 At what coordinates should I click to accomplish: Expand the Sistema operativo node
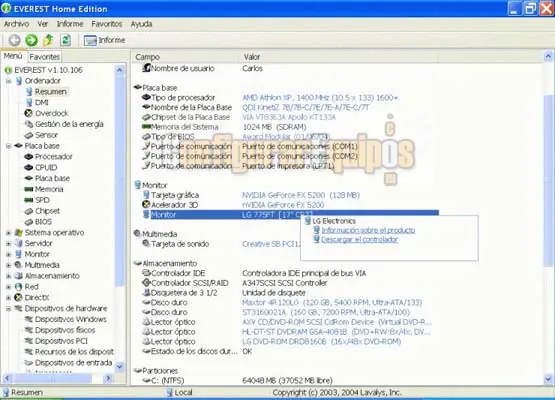click(x=8, y=233)
